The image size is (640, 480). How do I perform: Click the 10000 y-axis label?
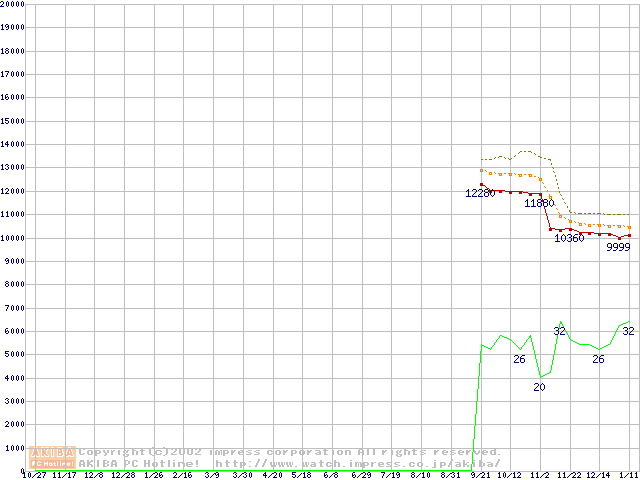click(x=13, y=238)
